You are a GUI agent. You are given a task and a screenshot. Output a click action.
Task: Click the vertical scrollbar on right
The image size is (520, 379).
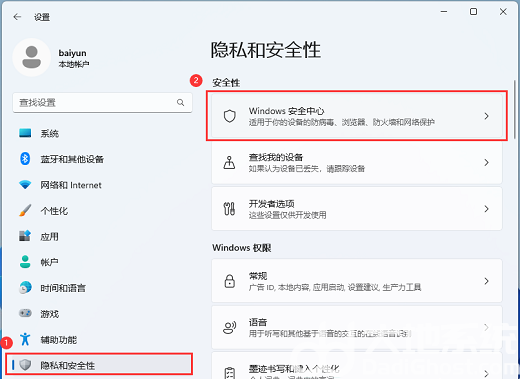click(x=515, y=109)
